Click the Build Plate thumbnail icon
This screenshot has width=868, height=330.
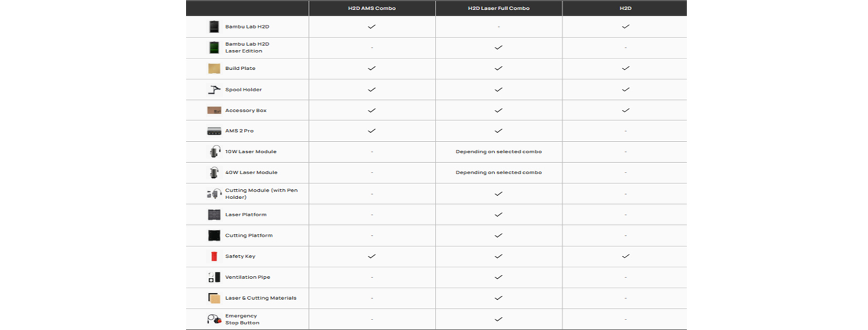point(214,68)
